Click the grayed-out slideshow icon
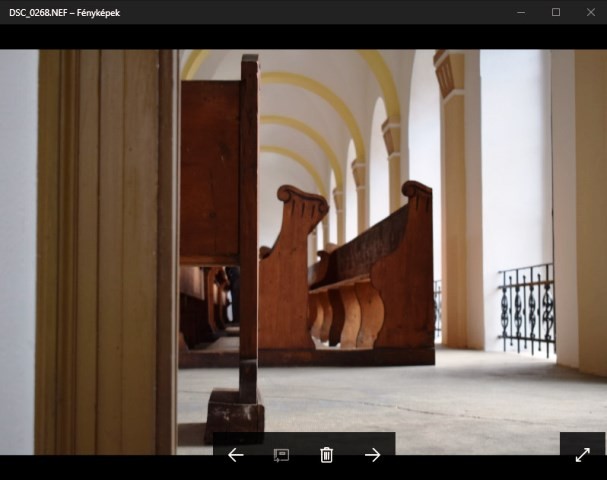 281,455
